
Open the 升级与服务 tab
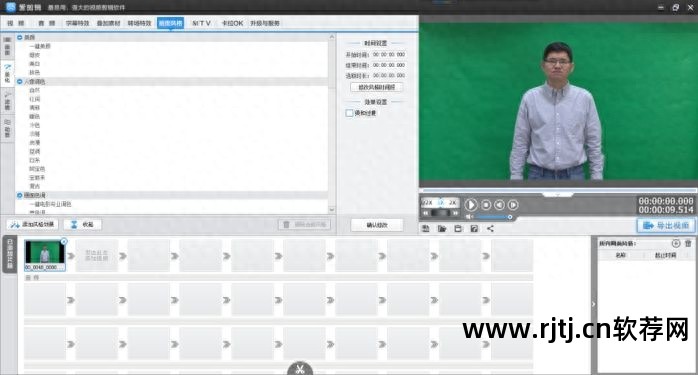pos(265,23)
